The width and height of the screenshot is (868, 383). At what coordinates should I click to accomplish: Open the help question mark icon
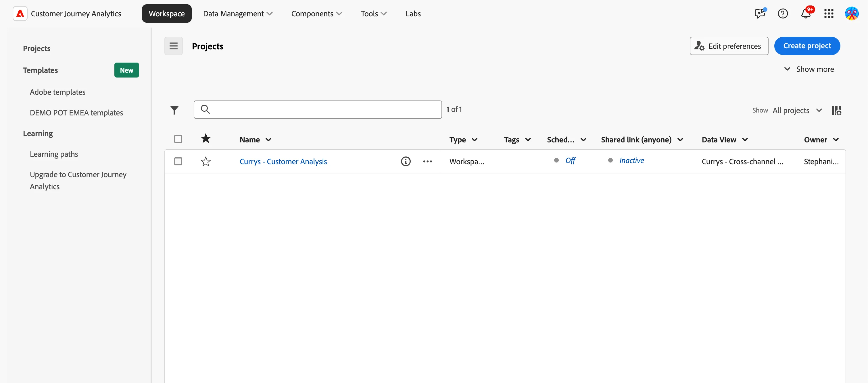coord(782,13)
